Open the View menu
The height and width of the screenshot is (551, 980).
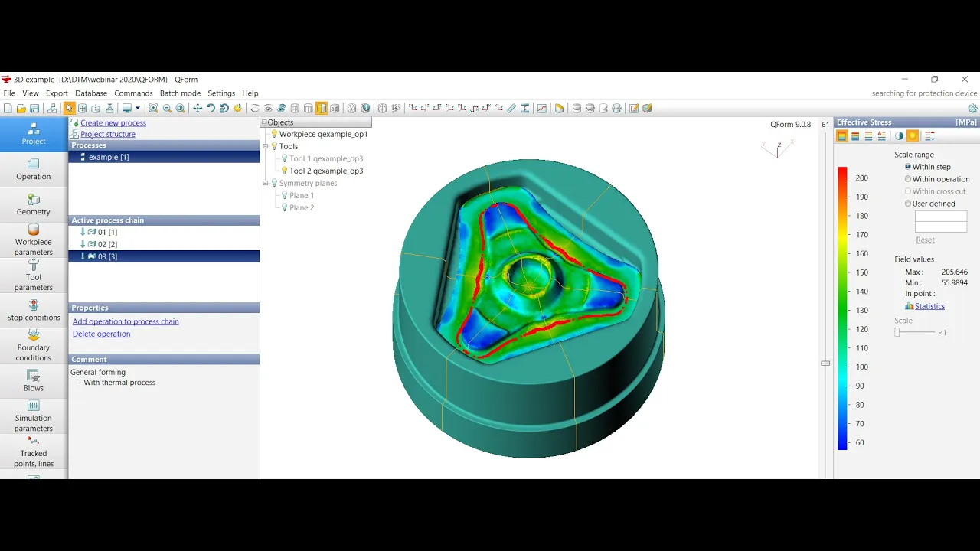click(x=31, y=93)
